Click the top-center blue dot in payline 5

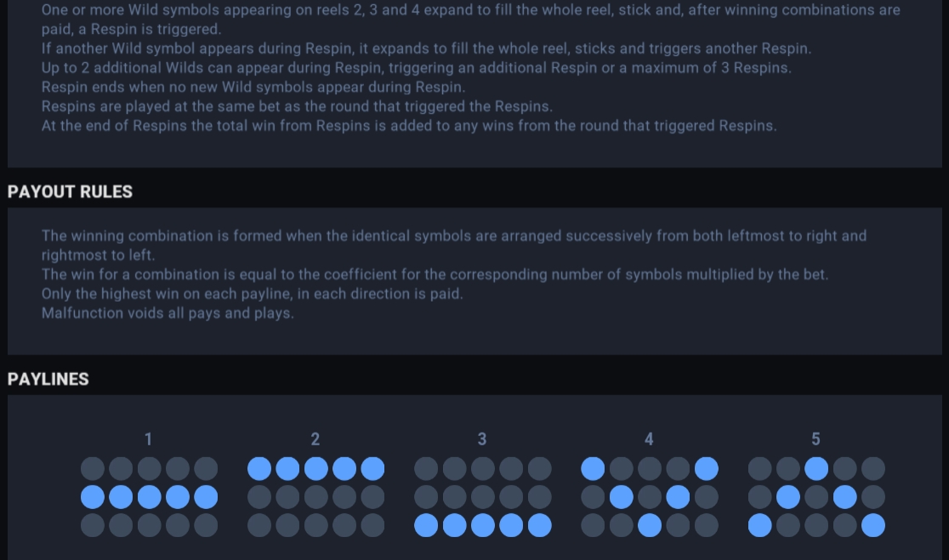tap(816, 469)
